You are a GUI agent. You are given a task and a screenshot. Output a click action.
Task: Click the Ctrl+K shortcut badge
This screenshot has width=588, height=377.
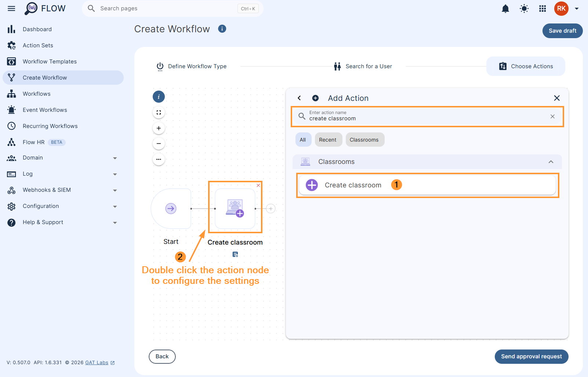248,9
